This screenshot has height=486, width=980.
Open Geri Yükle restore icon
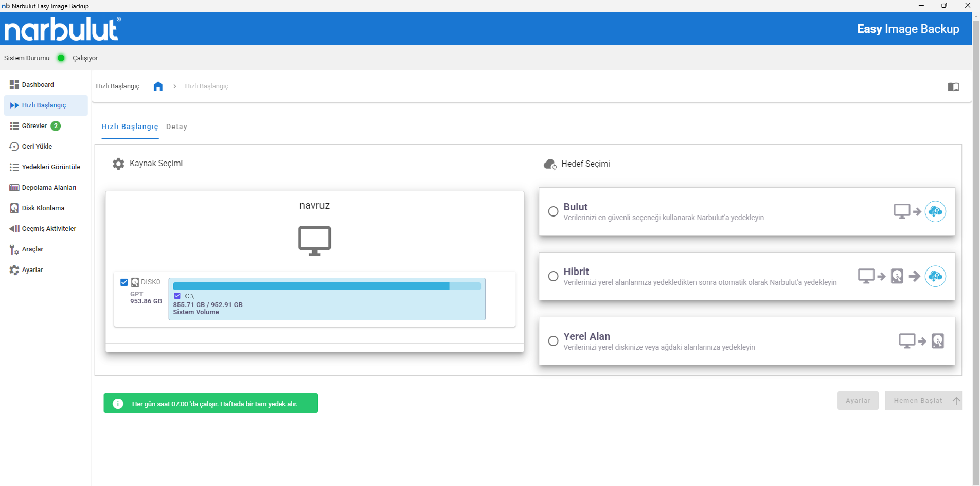[14, 147]
